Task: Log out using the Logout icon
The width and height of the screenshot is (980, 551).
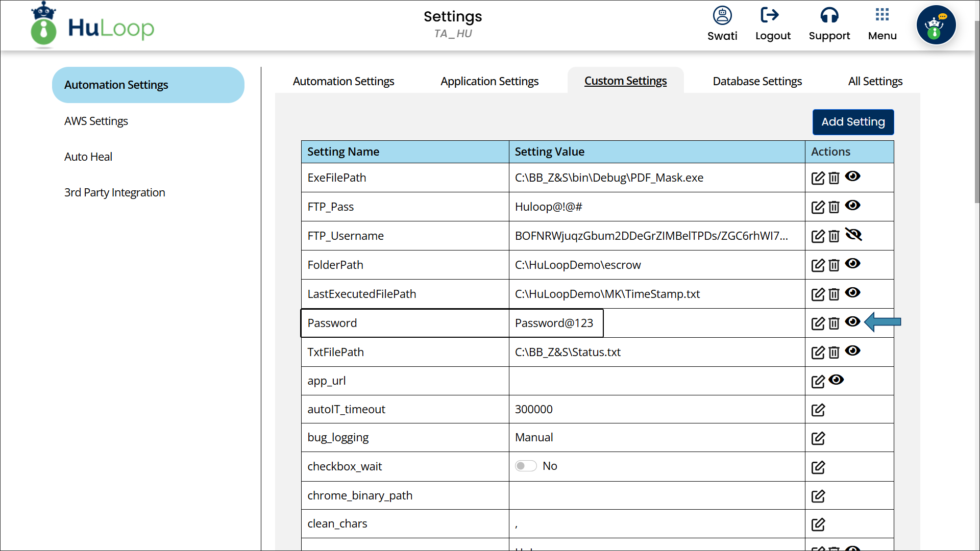Action: pyautogui.click(x=773, y=24)
